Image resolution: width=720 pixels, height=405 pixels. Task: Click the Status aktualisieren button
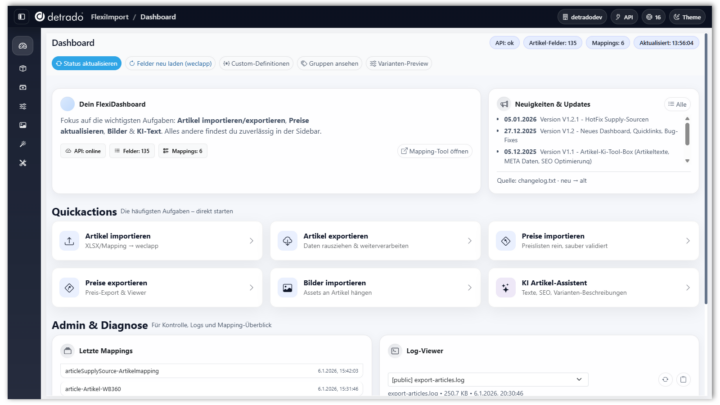(87, 63)
